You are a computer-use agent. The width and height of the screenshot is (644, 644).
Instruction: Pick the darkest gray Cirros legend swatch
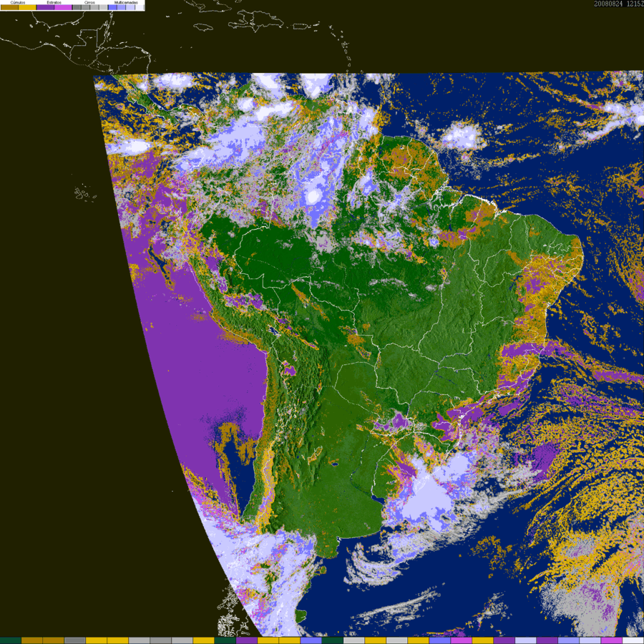point(77,7)
